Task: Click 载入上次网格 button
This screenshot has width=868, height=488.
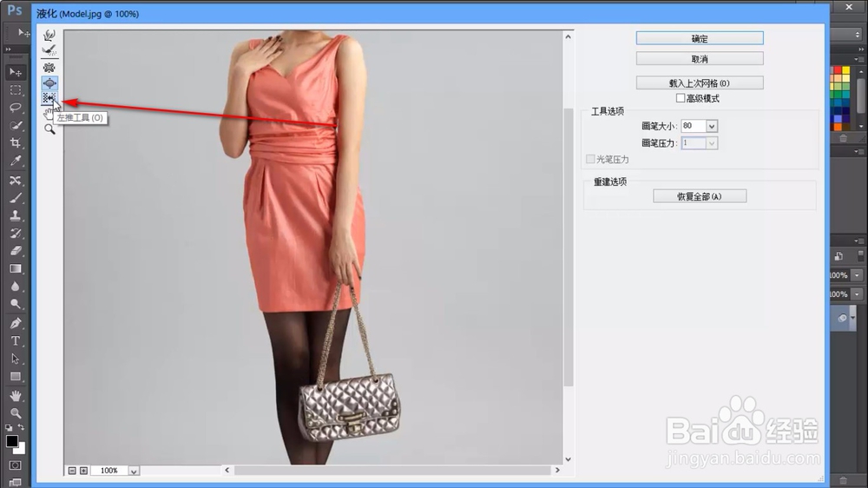Action: point(700,83)
